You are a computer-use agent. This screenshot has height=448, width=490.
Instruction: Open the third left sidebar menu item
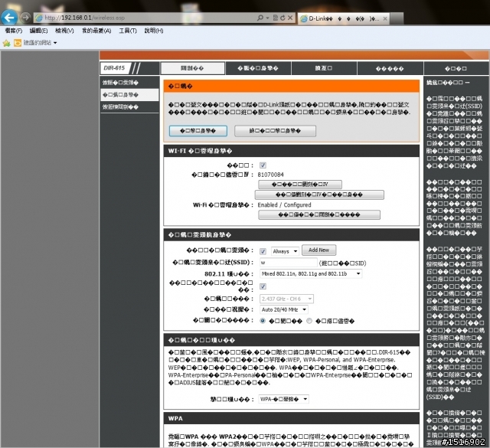pos(129,107)
